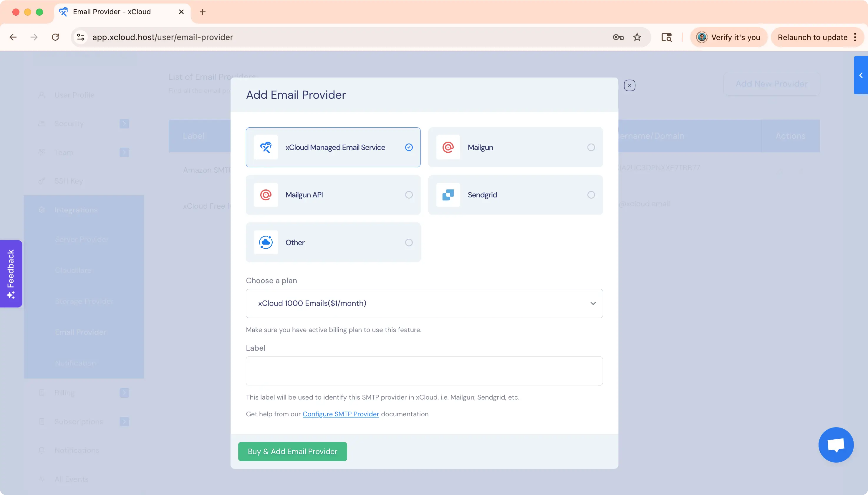Click the Add New Provider button

pyautogui.click(x=771, y=84)
